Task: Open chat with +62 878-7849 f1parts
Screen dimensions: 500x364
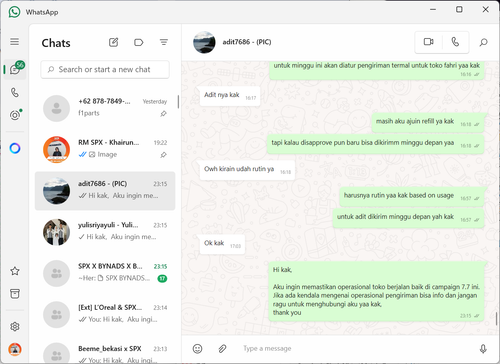Action: (105, 108)
